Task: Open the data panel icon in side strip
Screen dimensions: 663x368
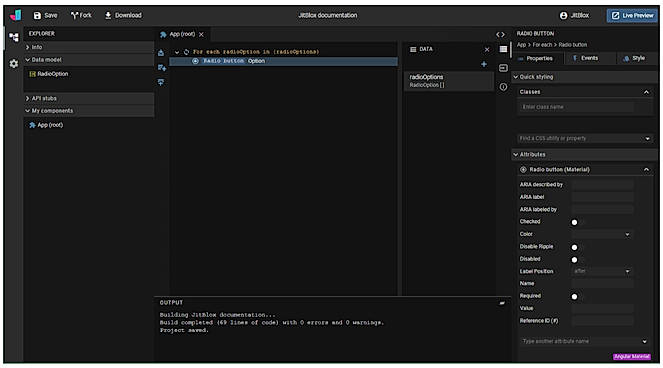Action: tap(503, 49)
